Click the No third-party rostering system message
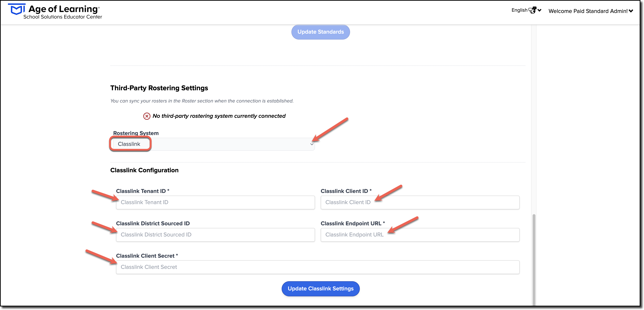The image size is (644, 310). 219,116
